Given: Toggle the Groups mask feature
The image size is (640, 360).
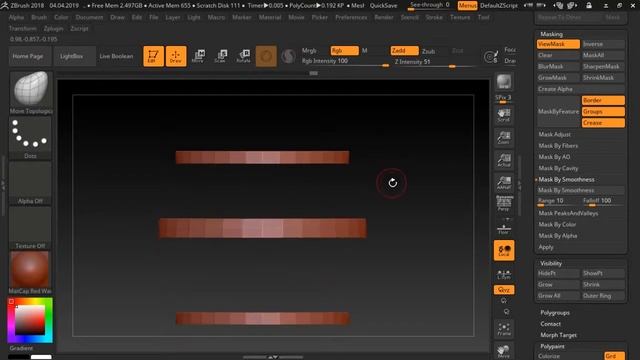Looking at the screenshot, I should click(x=603, y=111).
